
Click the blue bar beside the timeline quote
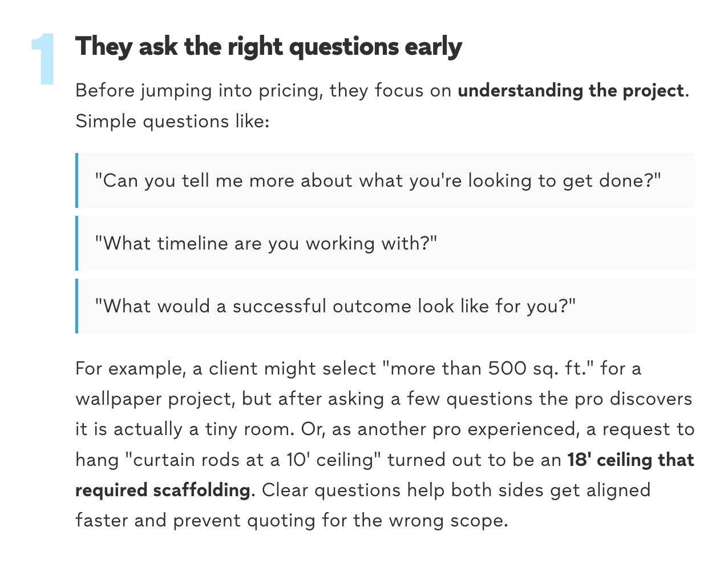[77, 243]
